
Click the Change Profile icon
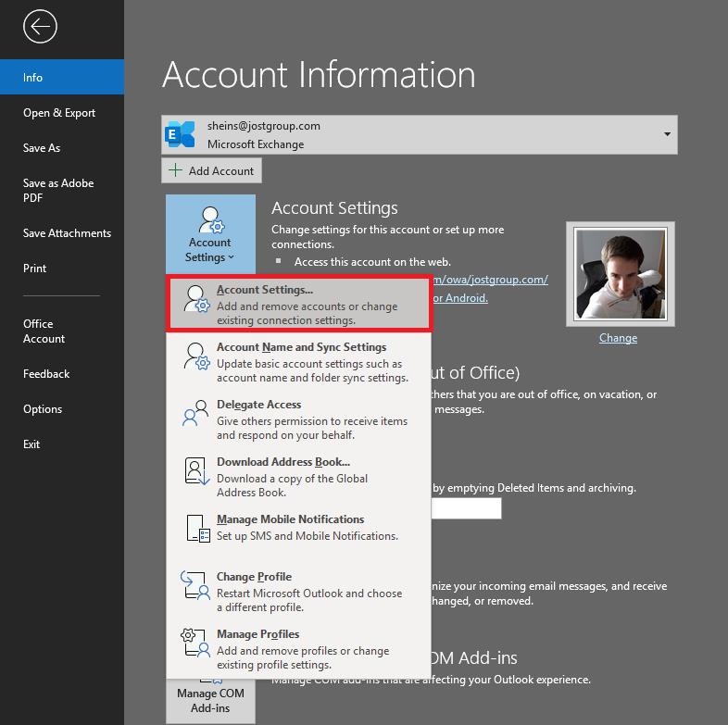(x=195, y=585)
